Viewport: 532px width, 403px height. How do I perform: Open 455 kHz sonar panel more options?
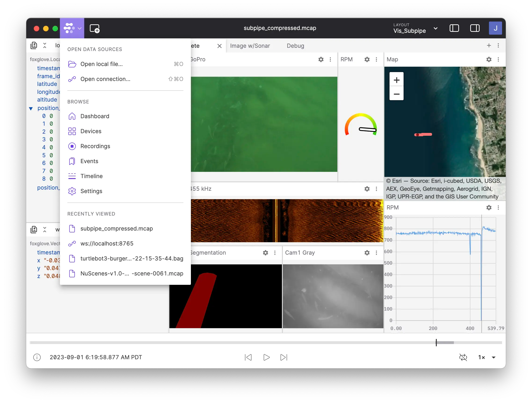[x=376, y=189]
